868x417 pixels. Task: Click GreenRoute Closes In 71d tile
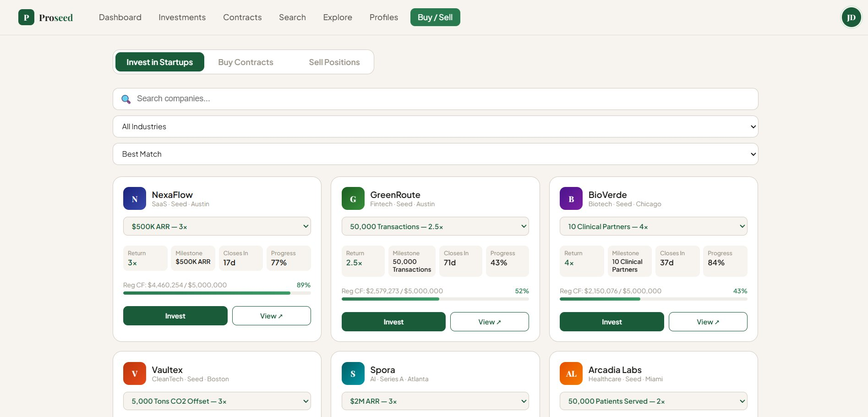(460, 261)
